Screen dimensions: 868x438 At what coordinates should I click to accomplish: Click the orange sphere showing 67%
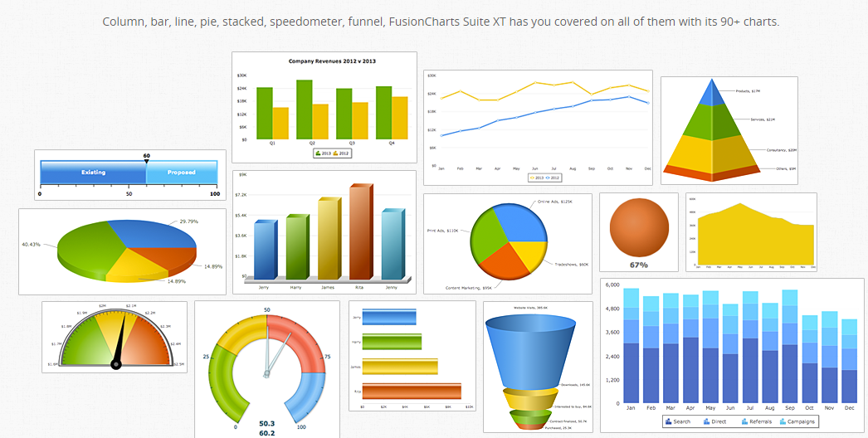click(638, 228)
